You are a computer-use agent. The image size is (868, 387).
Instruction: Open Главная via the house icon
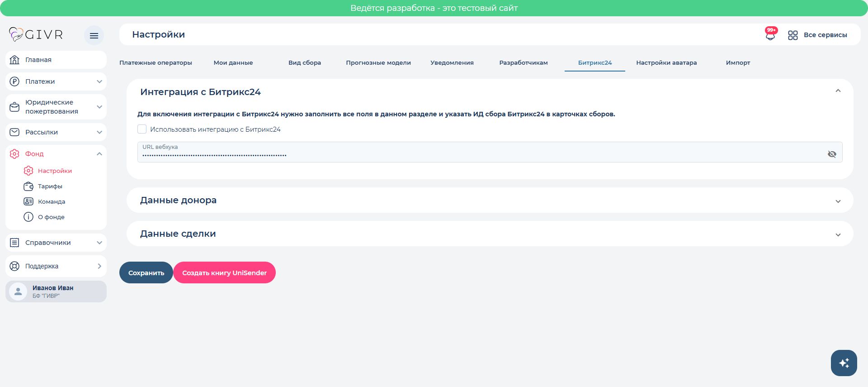(x=14, y=60)
